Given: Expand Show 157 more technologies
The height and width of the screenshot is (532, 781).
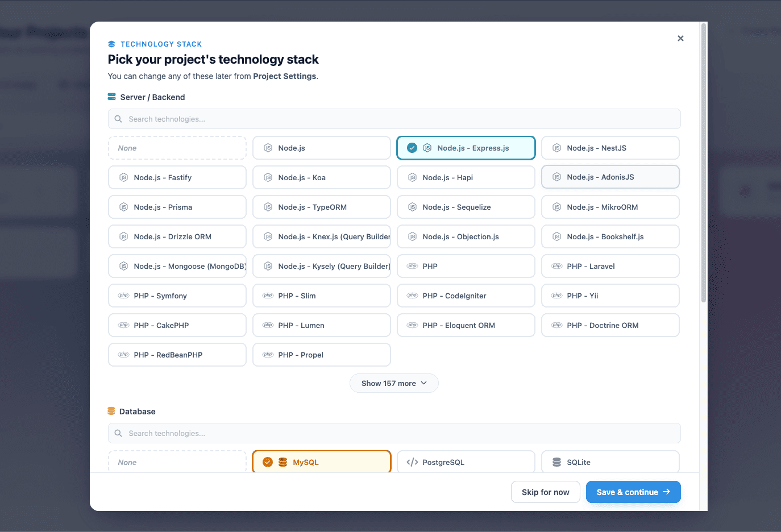Looking at the screenshot, I should [394, 383].
